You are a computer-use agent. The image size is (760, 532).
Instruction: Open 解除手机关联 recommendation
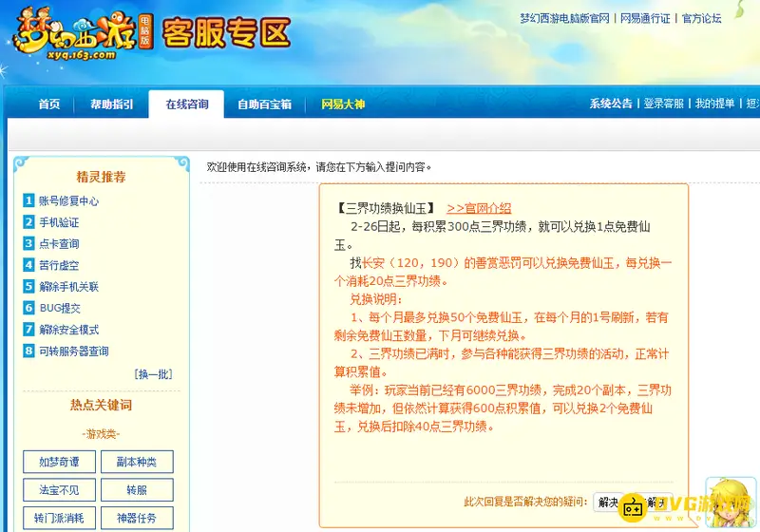tap(68, 287)
